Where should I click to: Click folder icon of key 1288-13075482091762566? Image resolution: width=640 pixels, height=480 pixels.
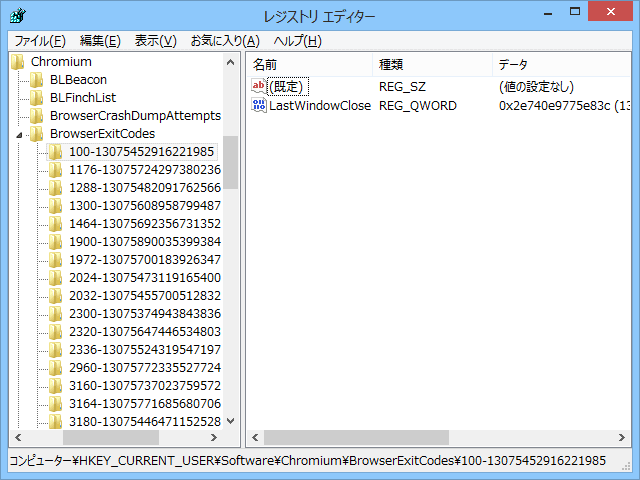[56, 188]
